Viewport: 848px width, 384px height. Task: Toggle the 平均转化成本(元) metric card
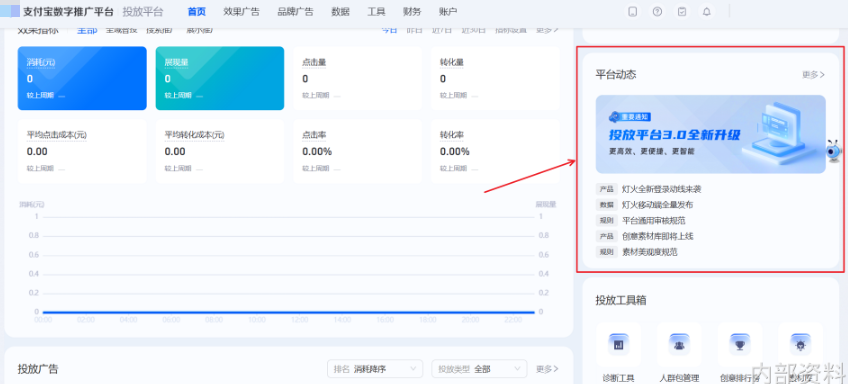220,151
